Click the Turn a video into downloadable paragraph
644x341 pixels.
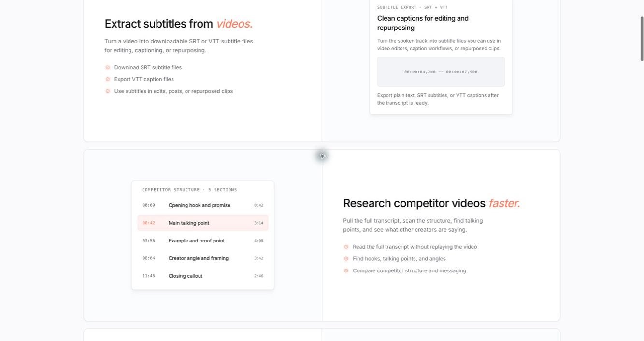(x=179, y=45)
